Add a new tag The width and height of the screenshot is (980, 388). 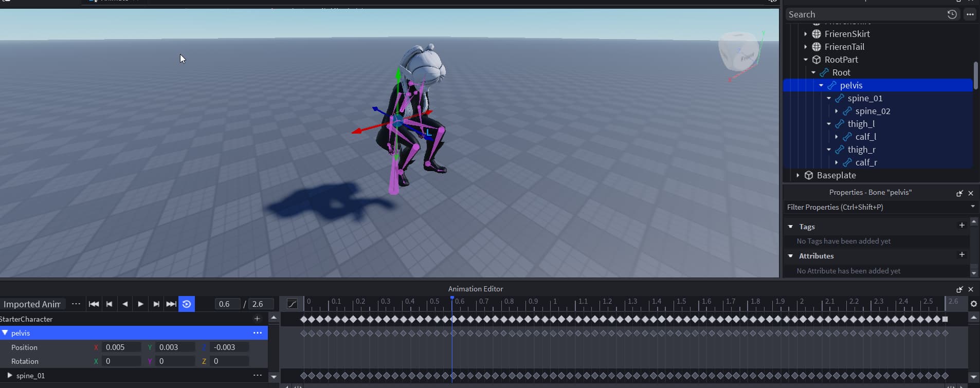[961, 225]
